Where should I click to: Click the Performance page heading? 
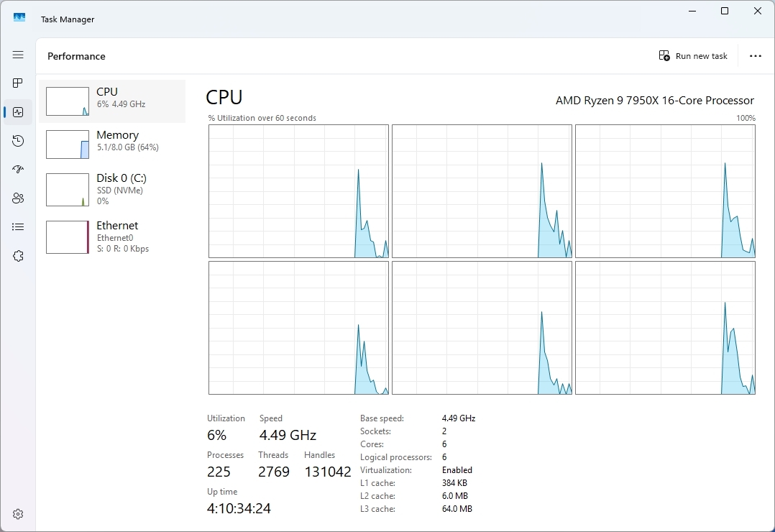(x=76, y=56)
